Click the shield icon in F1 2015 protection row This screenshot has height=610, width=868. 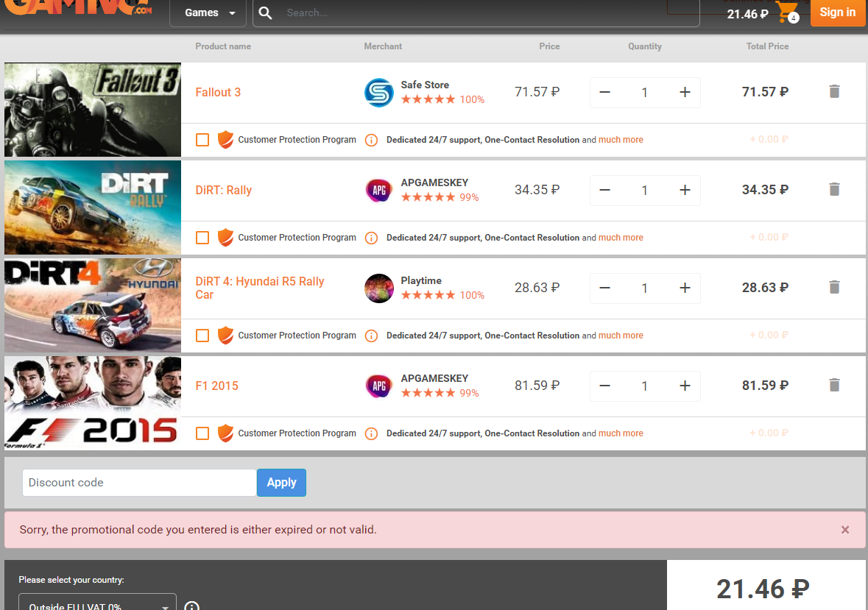click(225, 433)
